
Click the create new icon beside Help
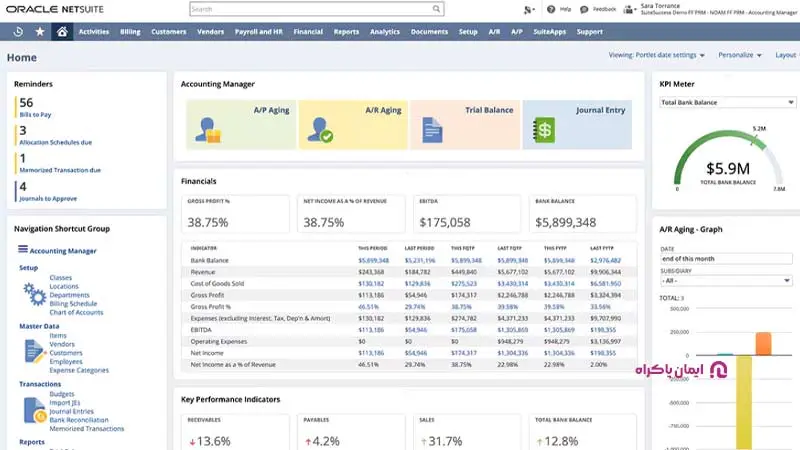coord(529,9)
